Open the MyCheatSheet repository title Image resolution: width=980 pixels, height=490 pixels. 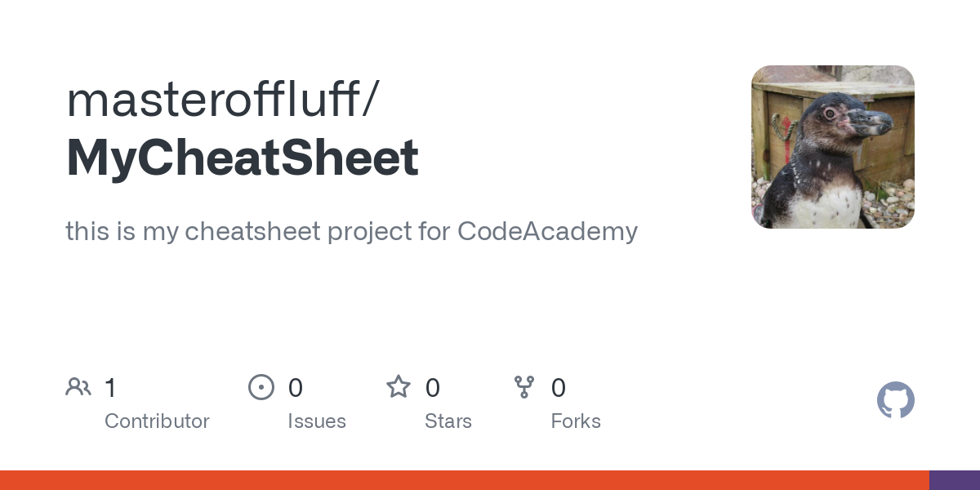[x=243, y=158]
